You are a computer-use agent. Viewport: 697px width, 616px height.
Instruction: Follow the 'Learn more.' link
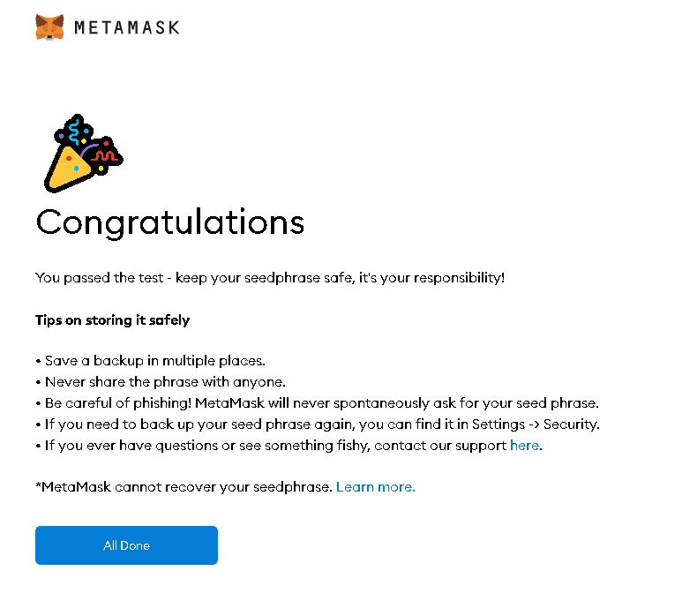point(375,487)
